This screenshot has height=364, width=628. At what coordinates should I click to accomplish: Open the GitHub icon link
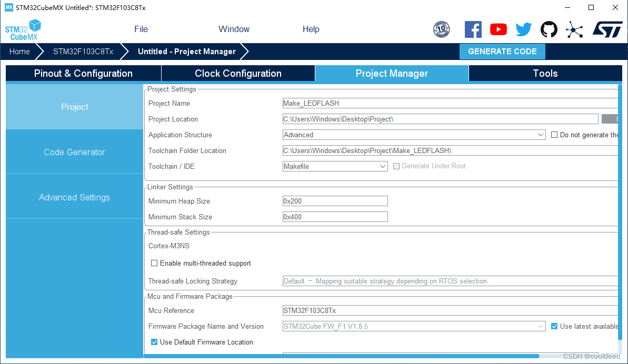click(x=549, y=29)
